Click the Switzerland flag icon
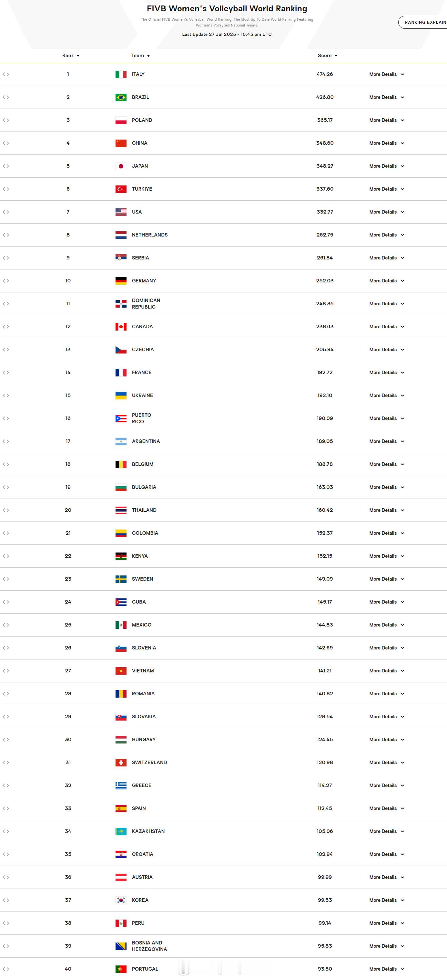The height and width of the screenshot is (980, 447). (x=121, y=763)
